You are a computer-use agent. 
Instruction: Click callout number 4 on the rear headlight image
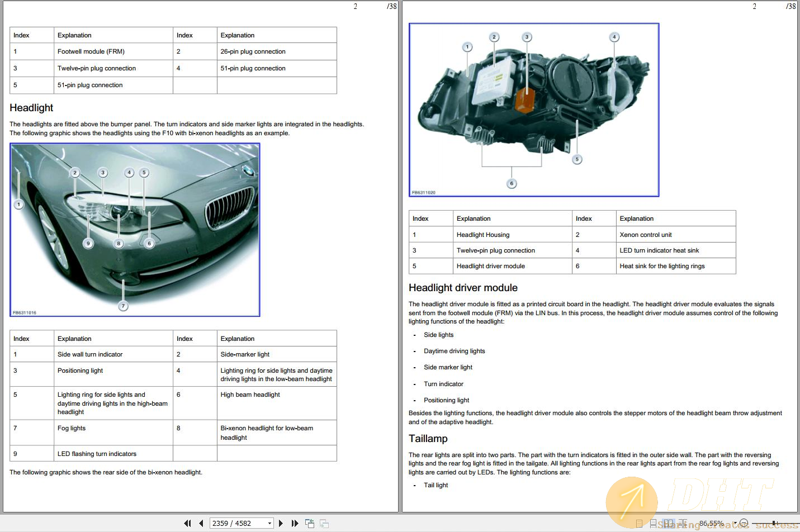click(614, 37)
